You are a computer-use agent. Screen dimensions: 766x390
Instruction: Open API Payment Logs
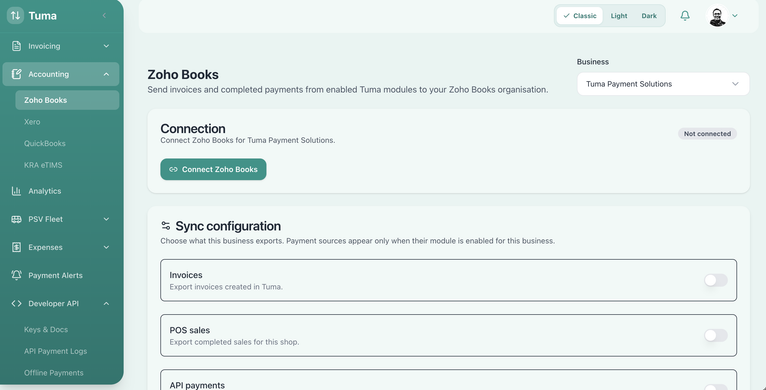pos(55,351)
